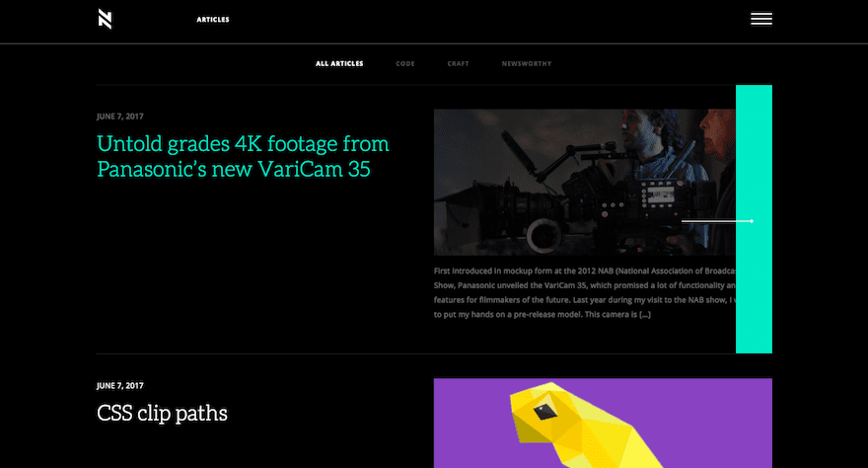This screenshot has width=868, height=468.
Task: Open the Untold grades 4K footage article
Action: click(x=243, y=156)
